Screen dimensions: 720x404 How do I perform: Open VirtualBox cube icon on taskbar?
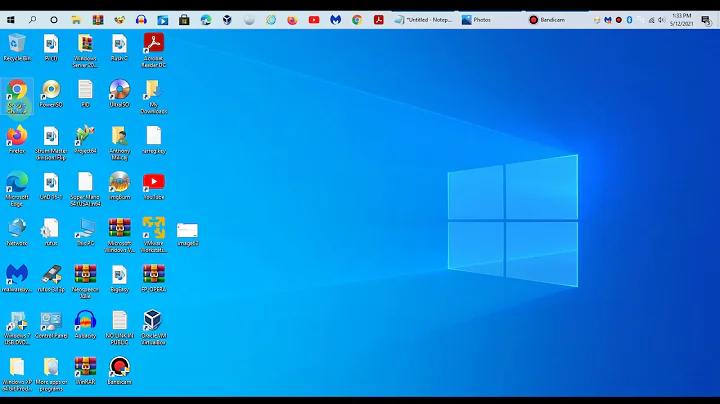(x=227, y=20)
